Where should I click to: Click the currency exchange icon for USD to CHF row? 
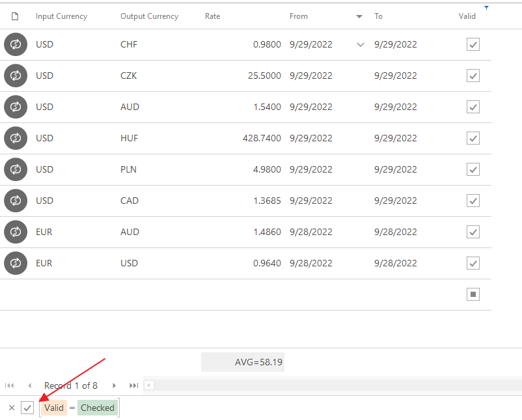[x=16, y=45]
